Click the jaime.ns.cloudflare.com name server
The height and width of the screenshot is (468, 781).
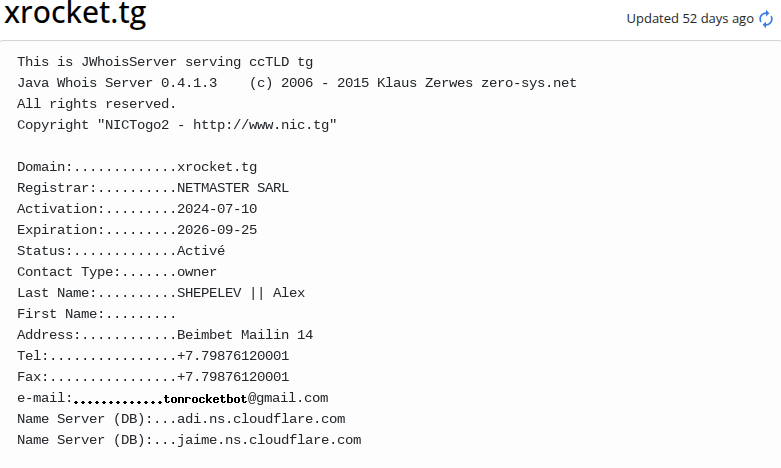tap(269, 440)
